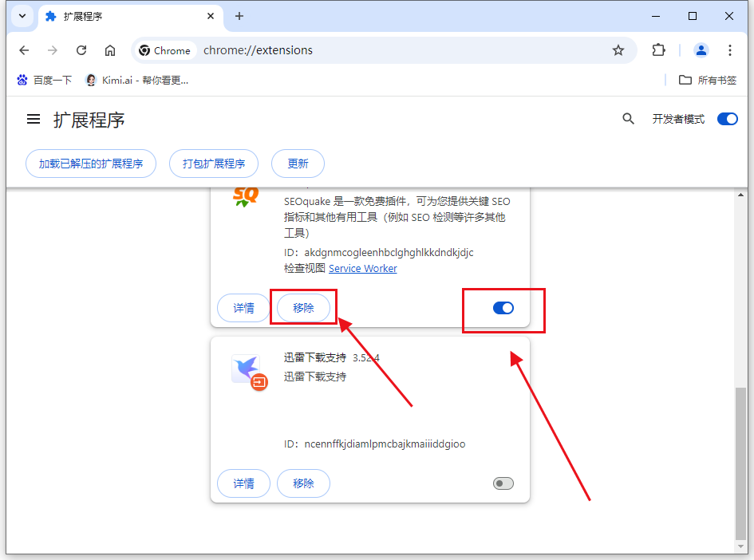This screenshot has width=754, height=560.
Task: Click 加载已解压的扩展程序 button
Action: pyautogui.click(x=91, y=164)
